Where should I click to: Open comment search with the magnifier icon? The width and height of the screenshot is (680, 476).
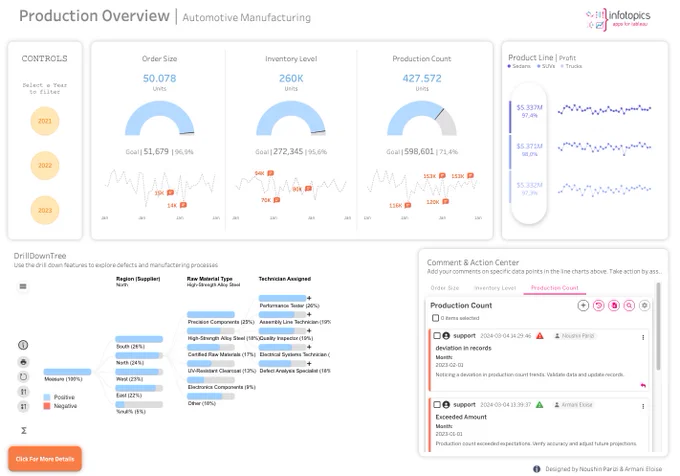point(629,306)
